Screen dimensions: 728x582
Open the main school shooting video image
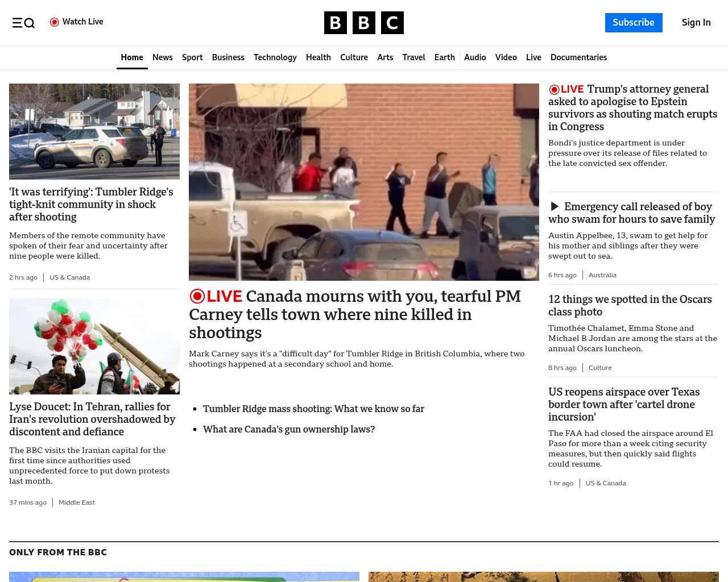pyautogui.click(x=363, y=182)
